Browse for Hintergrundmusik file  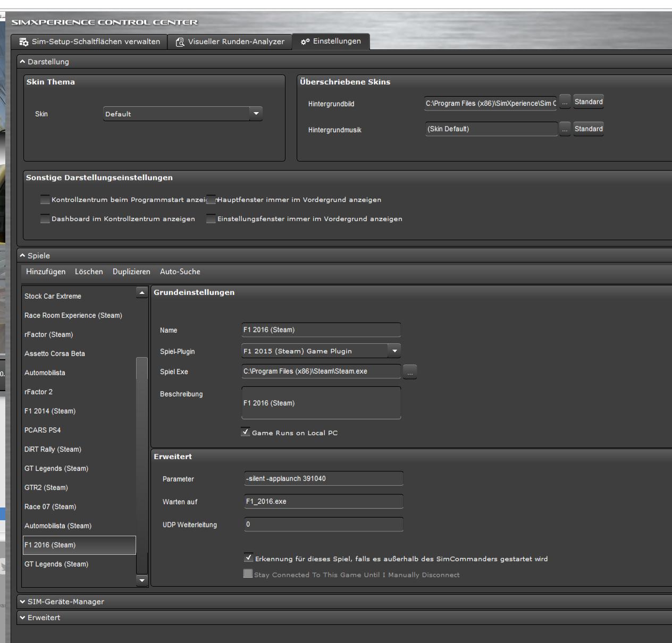pos(565,129)
